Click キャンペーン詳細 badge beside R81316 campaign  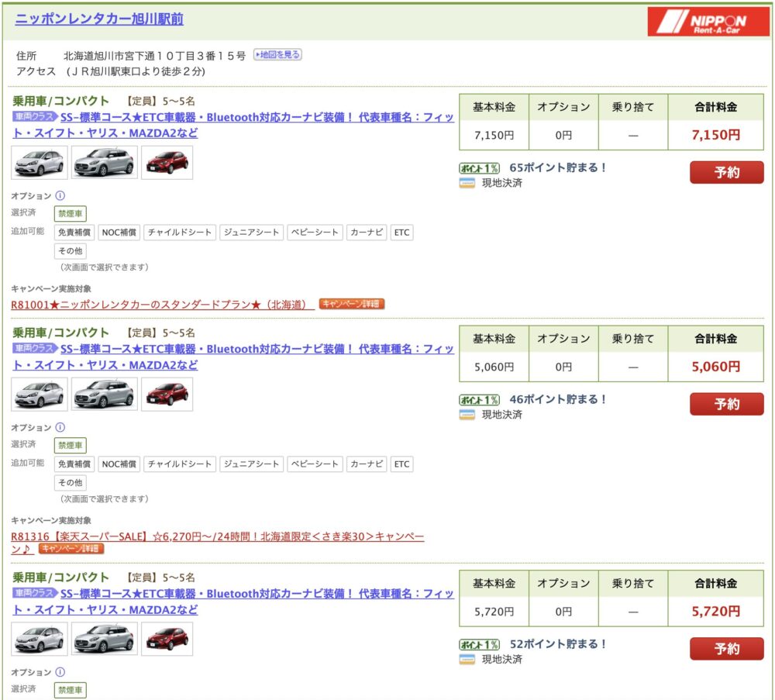point(71,548)
